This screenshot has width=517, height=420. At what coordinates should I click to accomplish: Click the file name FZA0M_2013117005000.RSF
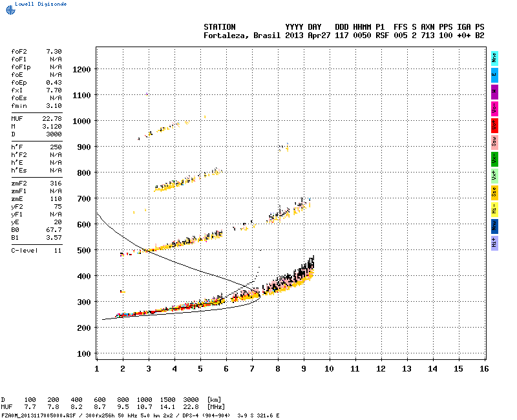point(39,415)
